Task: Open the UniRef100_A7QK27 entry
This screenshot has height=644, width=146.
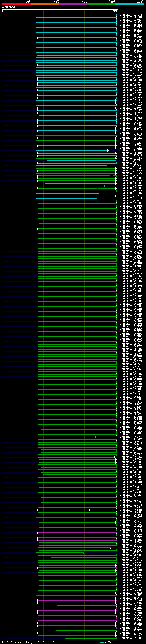Action: pos(131,95)
